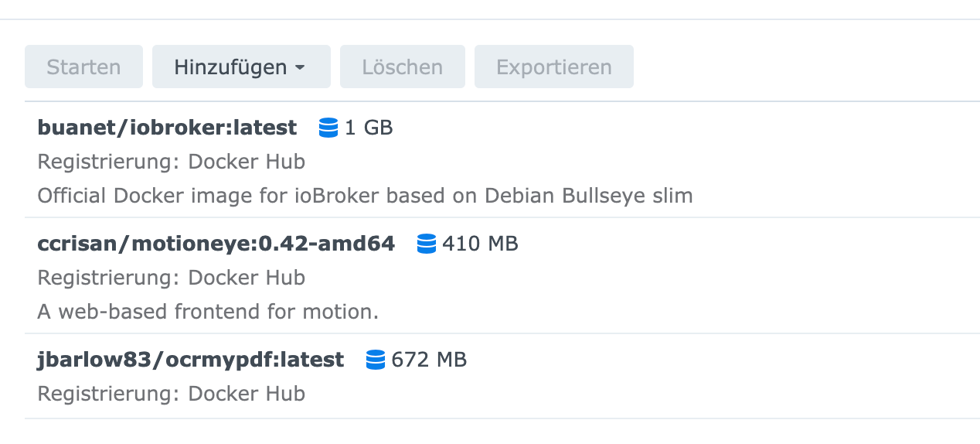Viewport: 980px width, 444px height.
Task: Click the 410 MB size label
Action: pyautogui.click(x=480, y=244)
